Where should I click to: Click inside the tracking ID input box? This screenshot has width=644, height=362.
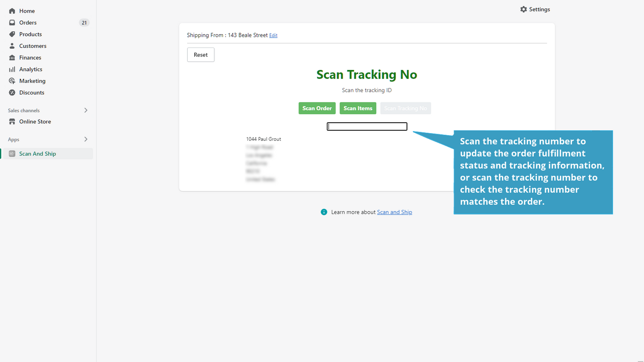367,126
